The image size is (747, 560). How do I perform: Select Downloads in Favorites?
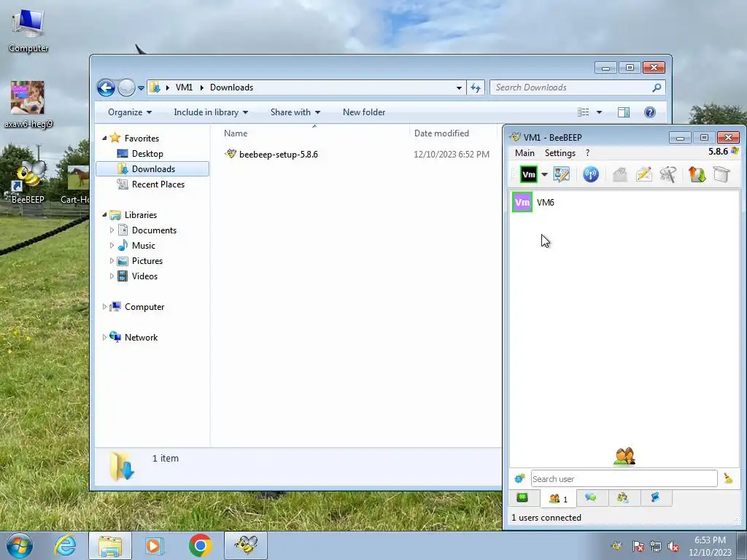(152, 169)
